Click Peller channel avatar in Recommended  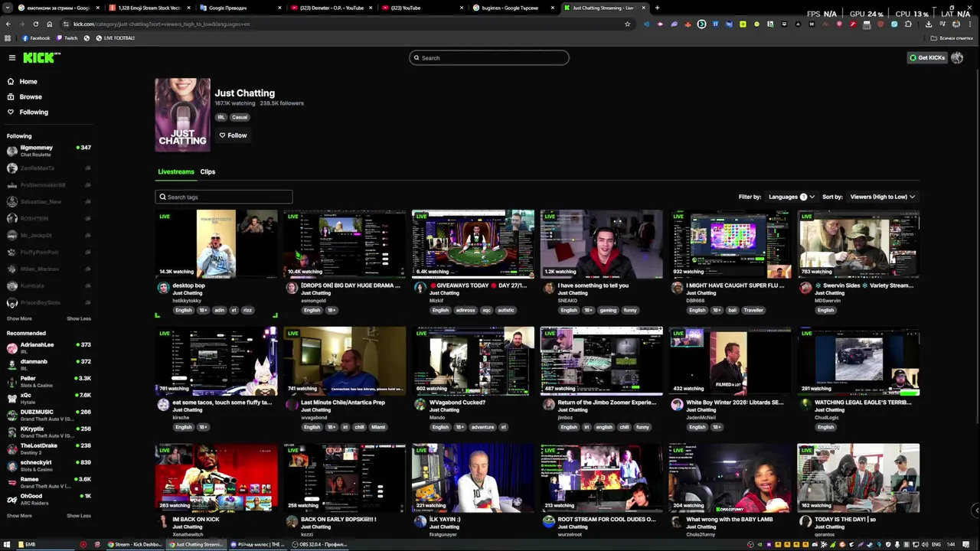coord(12,381)
